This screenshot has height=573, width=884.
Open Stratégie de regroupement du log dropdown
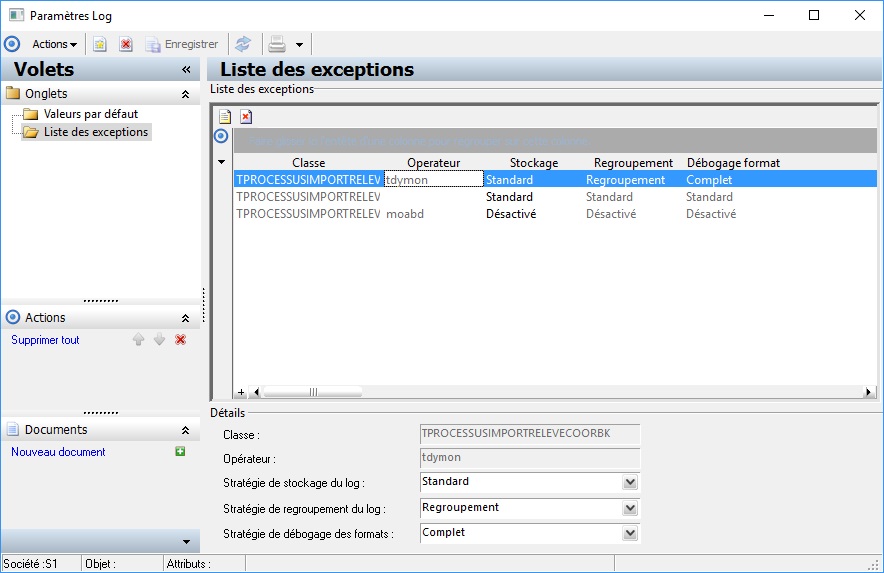coord(630,509)
